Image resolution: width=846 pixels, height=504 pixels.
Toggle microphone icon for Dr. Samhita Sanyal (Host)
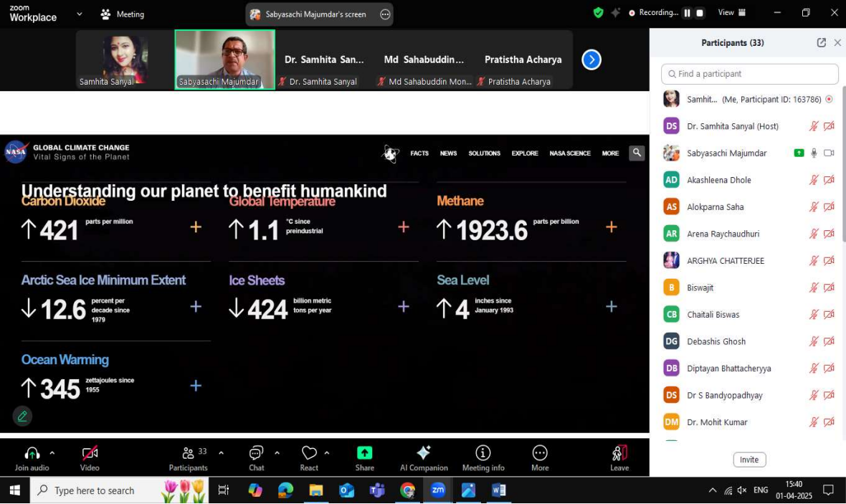point(814,126)
